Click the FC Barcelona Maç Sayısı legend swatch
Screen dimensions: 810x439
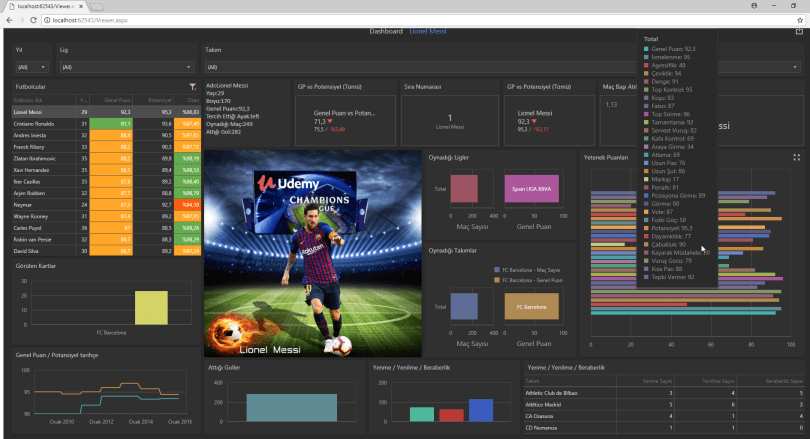497,270
